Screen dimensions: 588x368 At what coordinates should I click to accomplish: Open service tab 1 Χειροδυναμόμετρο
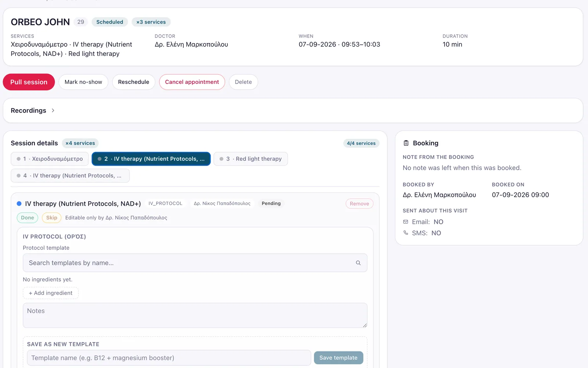[50, 159]
